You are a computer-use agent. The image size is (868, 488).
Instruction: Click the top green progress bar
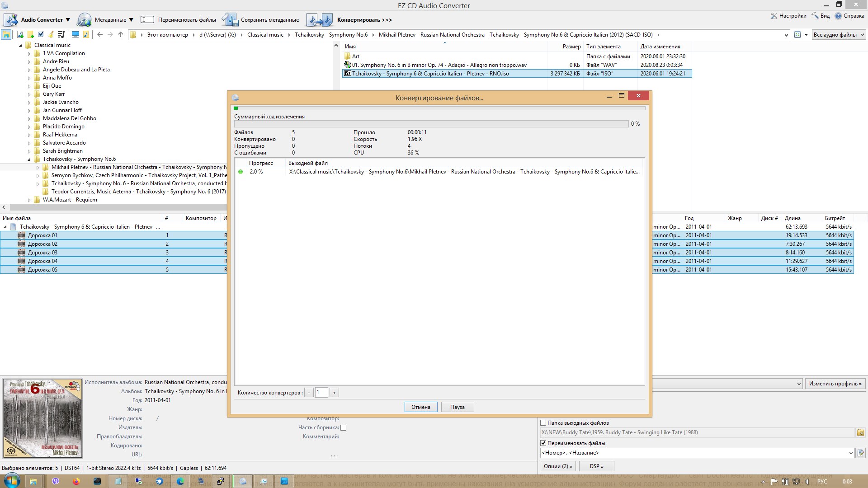(439, 108)
